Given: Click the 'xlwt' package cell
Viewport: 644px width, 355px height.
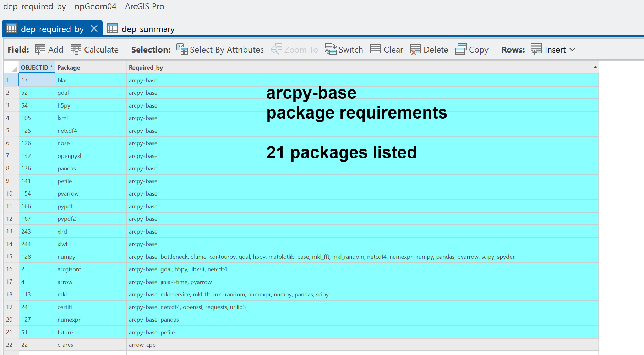Looking at the screenshot, I should point(91,244).
